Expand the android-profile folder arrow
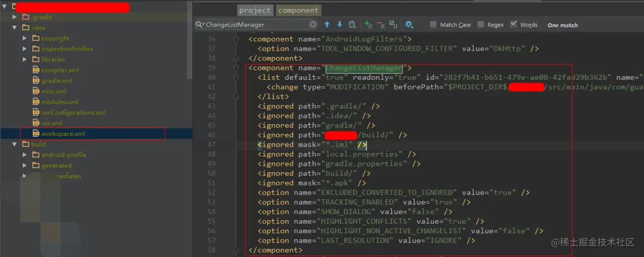Image resolution: width=644 pixels, height=257 pixels. tap(25, 155)
